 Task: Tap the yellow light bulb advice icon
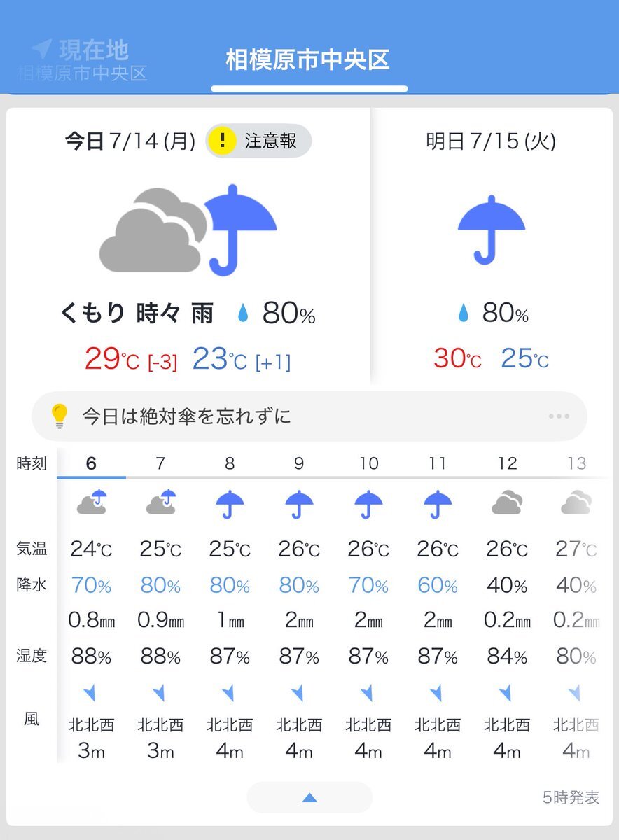point(60,416)
